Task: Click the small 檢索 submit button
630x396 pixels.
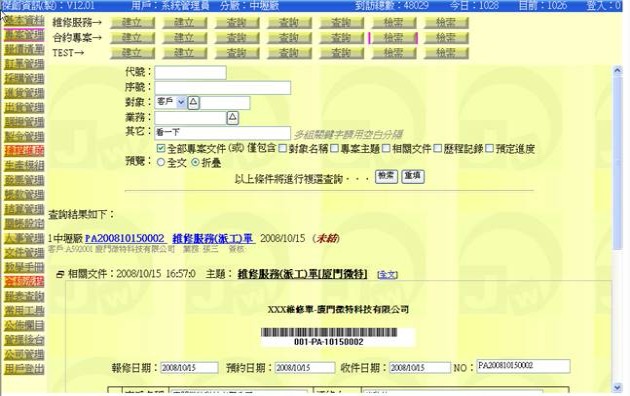Action: pyautogui.click(x=386, y=176)
